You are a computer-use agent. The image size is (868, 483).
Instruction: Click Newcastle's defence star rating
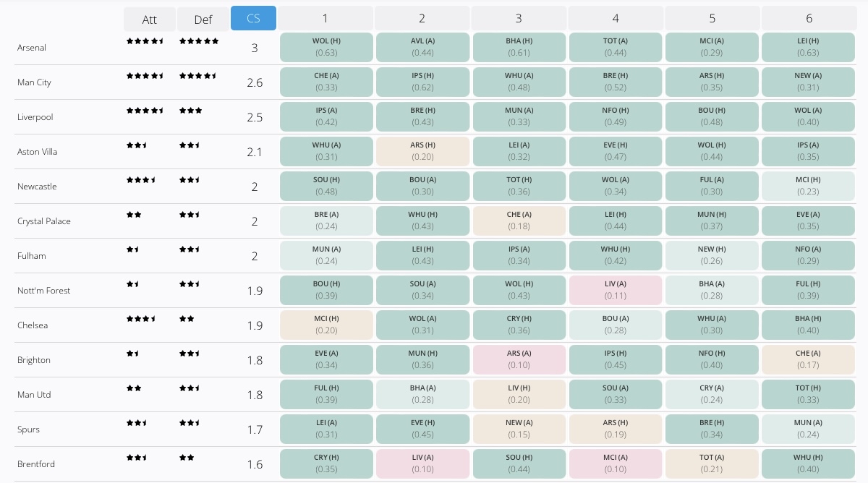click(190, 180)
